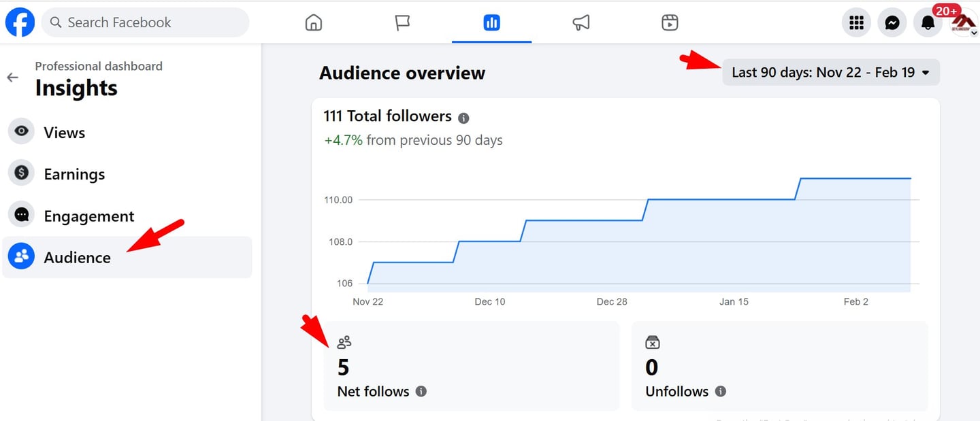The image size is (980, 421).
Task: Open the account profile menu
Action: tap(964, 23)
